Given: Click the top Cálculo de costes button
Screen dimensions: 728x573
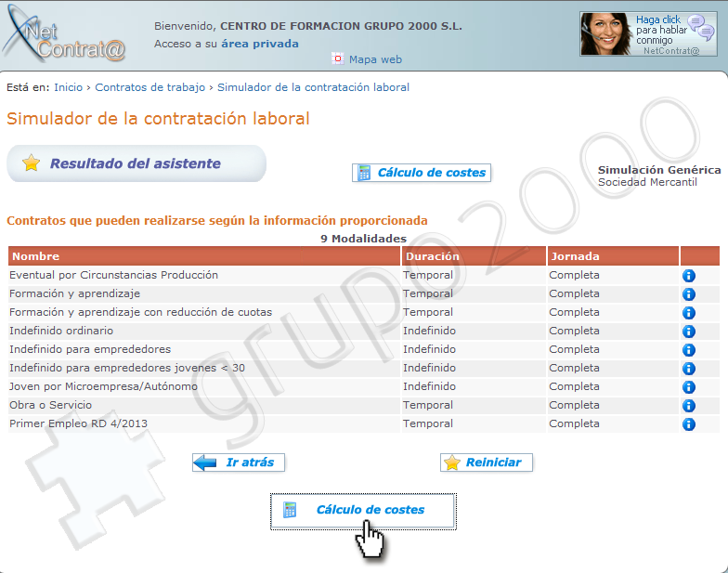Looking at the screenshot, I should pos(422,173).
